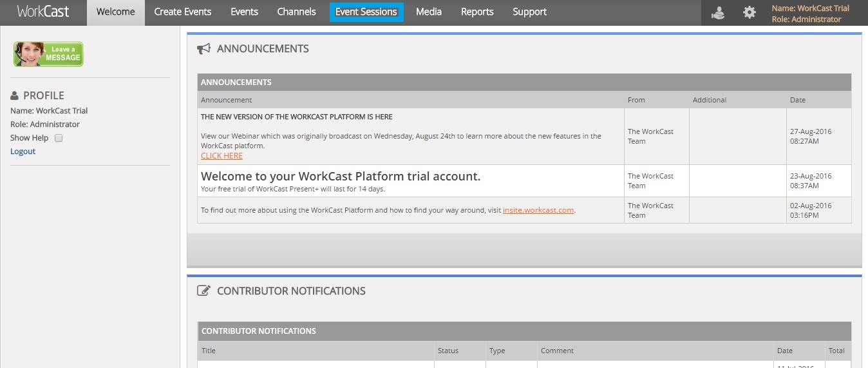Open the Reports menu
Image resolution: width=868 pixels, height=368 pixels.
pyautogui.click(x=477, y=12)
